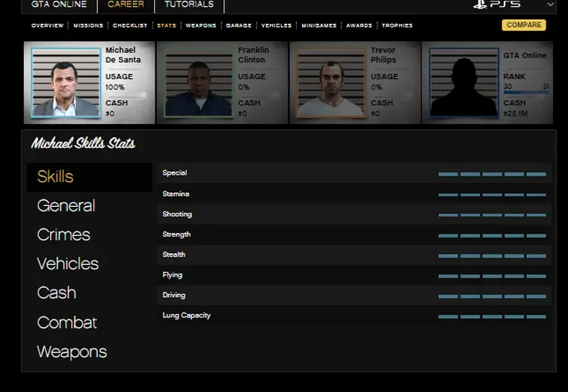The image size is (568, 392).
Task: Select the General category
Action: pyautogui.click(x=66, y=205)
